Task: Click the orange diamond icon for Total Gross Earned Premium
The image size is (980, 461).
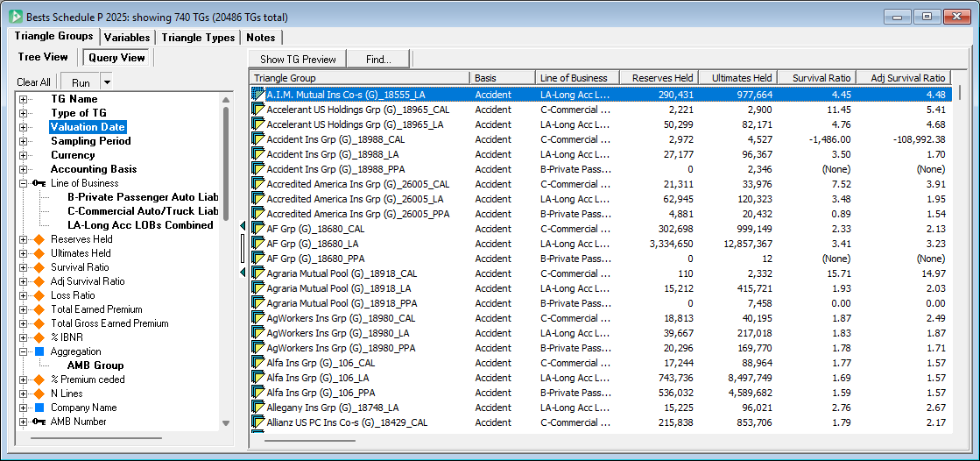Action: point(39,323)
